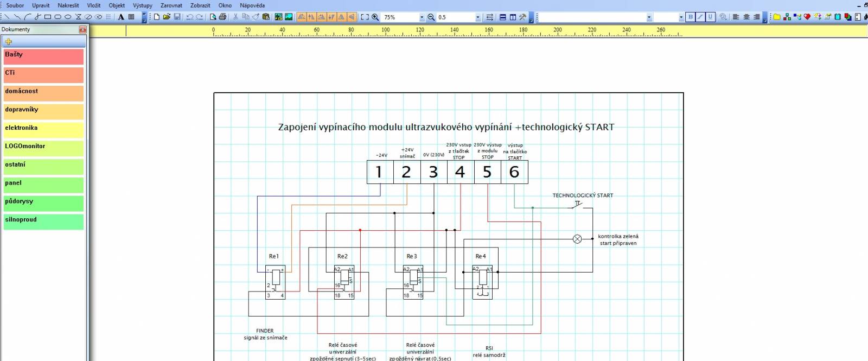Click the network diagram icon
Screen dimensions: 868x361
787,17
